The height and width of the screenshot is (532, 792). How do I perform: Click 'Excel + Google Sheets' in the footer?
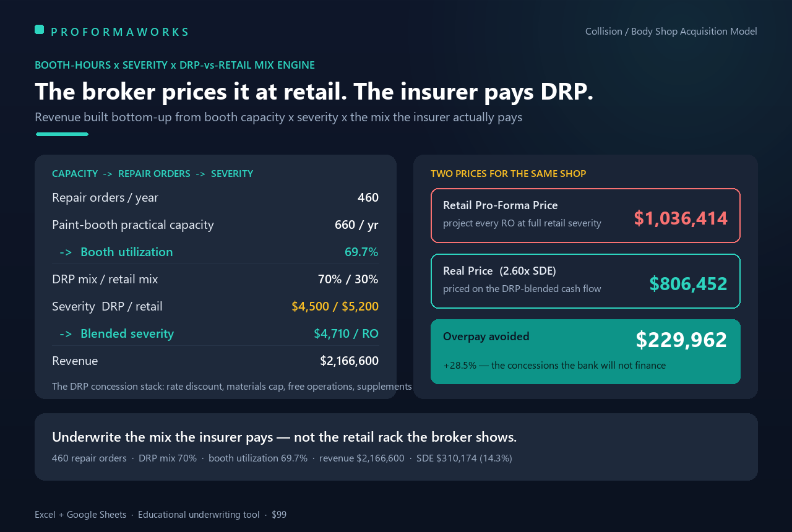click(x=80, y=515)
